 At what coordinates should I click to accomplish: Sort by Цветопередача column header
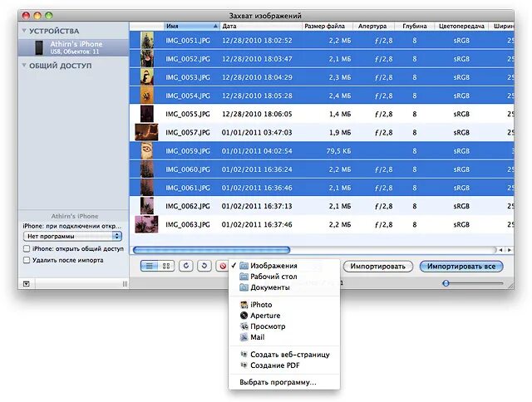(461, 26)
